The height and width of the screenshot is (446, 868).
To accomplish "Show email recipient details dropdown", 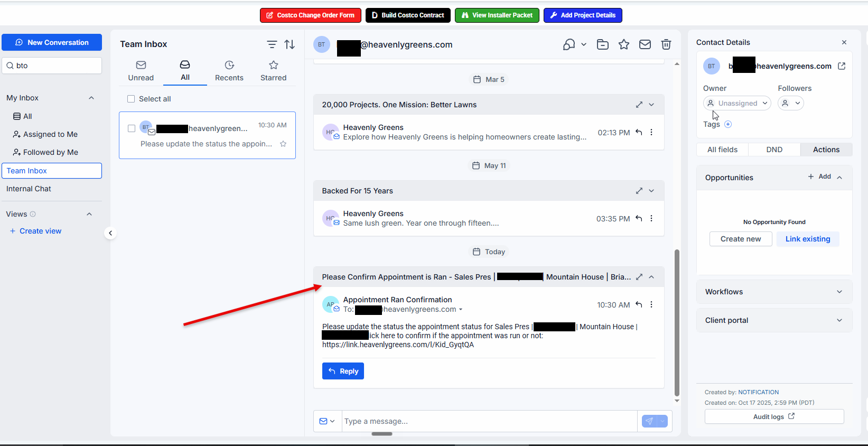I will (x=461, y=310).
